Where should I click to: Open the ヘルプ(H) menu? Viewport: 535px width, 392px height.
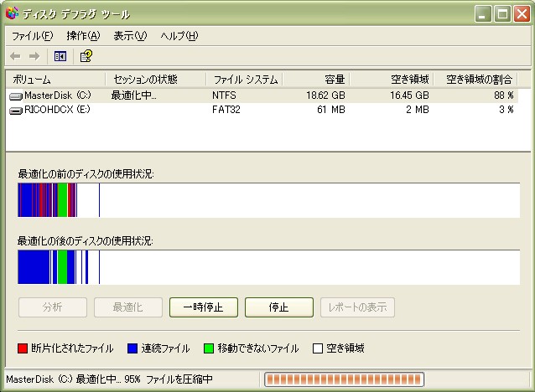click(x=179, y=36)
